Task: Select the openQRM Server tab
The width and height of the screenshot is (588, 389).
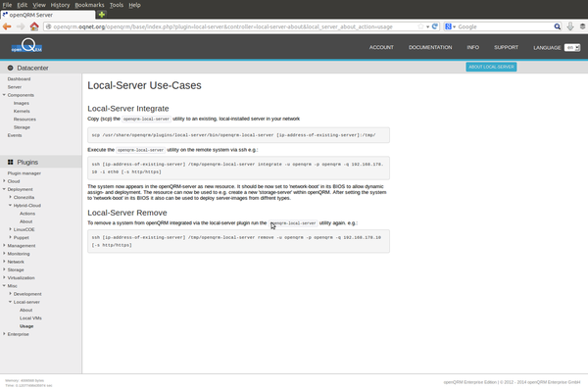Action: click(48, 15)
